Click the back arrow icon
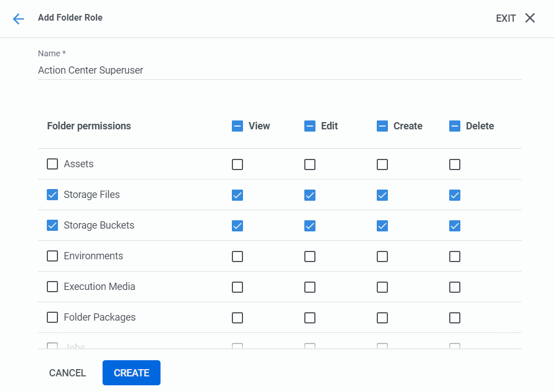The width and height of the screenshot is (554, 392). [18, 19]
